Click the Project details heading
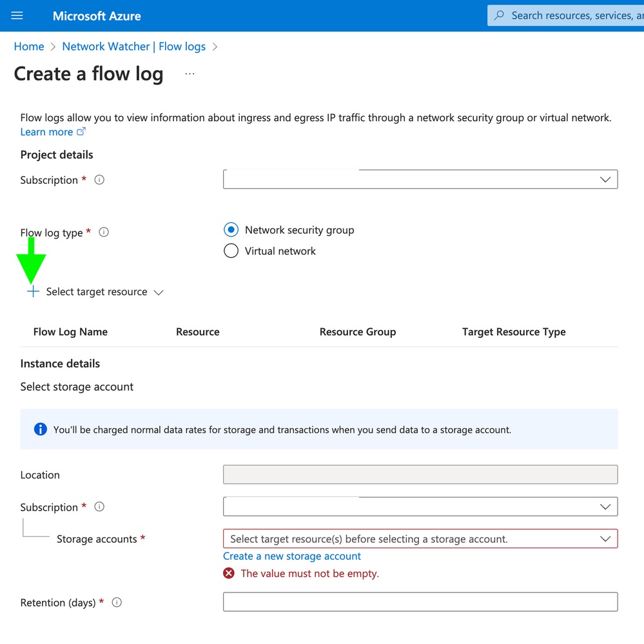Viewport: 644px width, 644px height. pos(57,155)
